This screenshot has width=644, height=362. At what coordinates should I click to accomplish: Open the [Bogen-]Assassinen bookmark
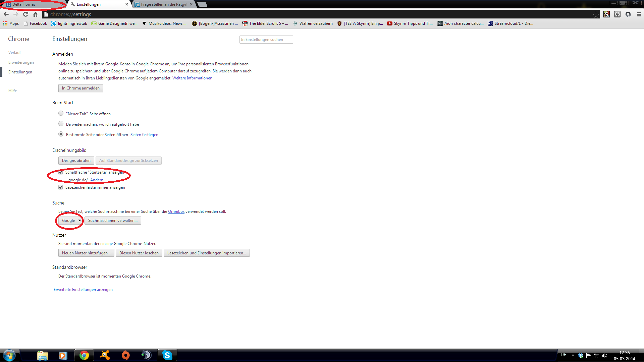click(x=215, y=23)
